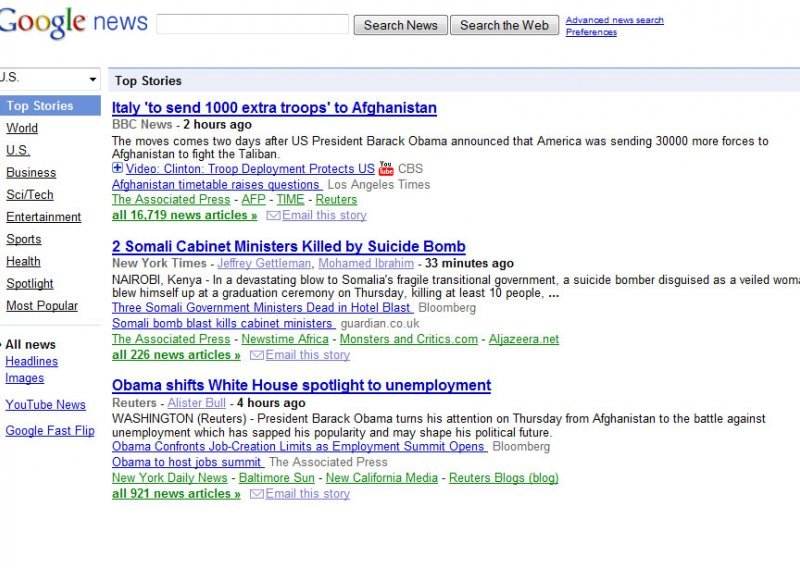Click New California Media link
800x568 pixels.
[382, 478]
